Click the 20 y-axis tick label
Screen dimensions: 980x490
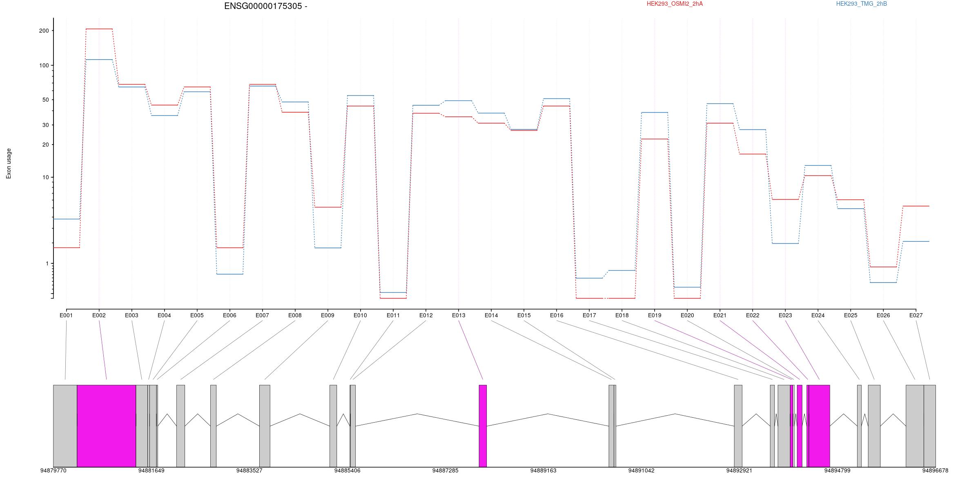(45, 145)
